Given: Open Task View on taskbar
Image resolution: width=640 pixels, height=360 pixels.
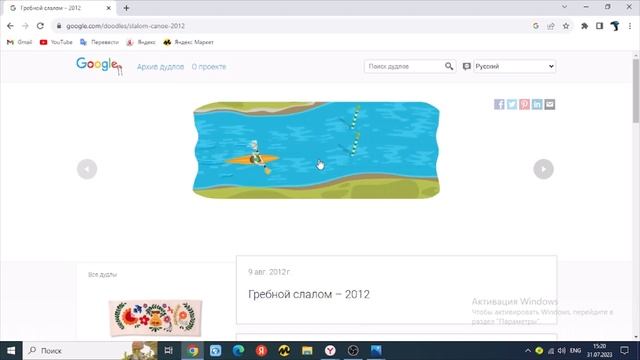Looking at the screenshot, I should click(168, 351).
